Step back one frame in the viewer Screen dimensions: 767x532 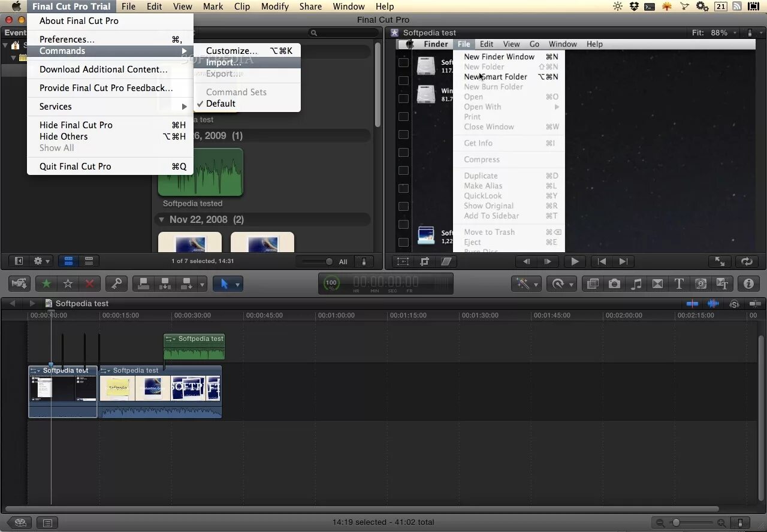[x=527, y=261]
